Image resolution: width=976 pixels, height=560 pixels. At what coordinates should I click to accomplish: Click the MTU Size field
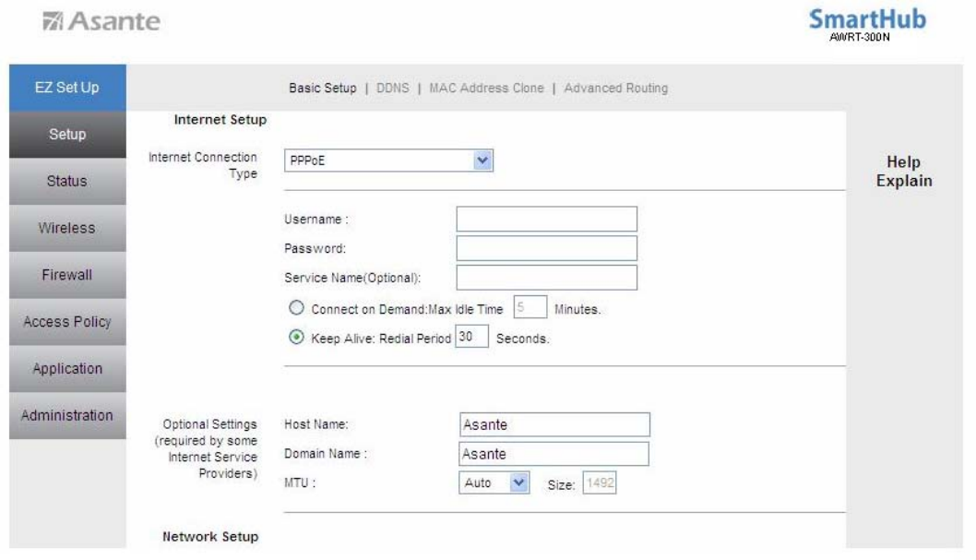[600, 483]
